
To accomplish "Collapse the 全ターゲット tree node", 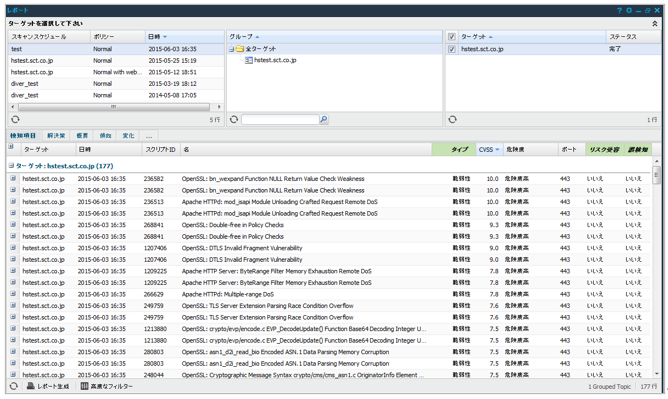I will click(231, 49).
